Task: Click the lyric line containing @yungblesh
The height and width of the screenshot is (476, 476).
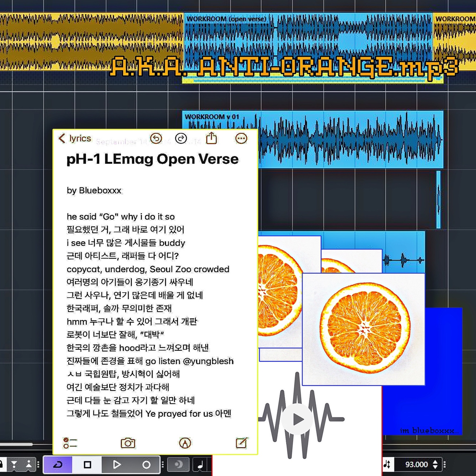Action: [150, 361]
